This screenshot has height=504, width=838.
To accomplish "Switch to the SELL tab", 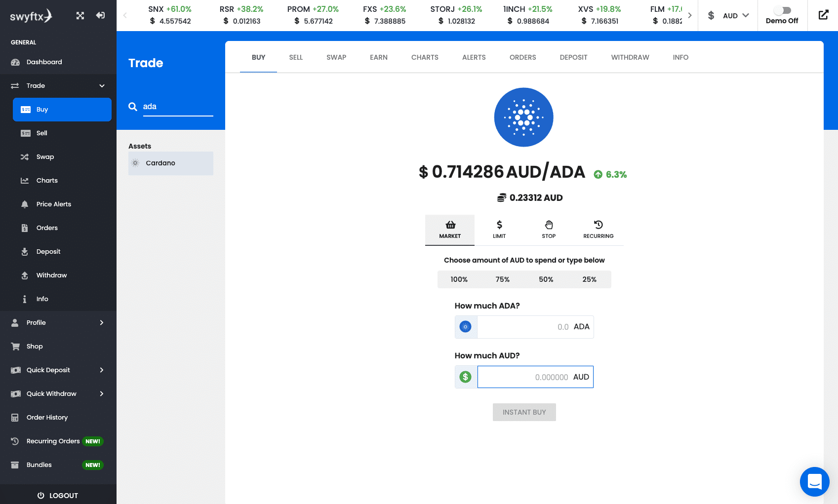I will 296,57.
